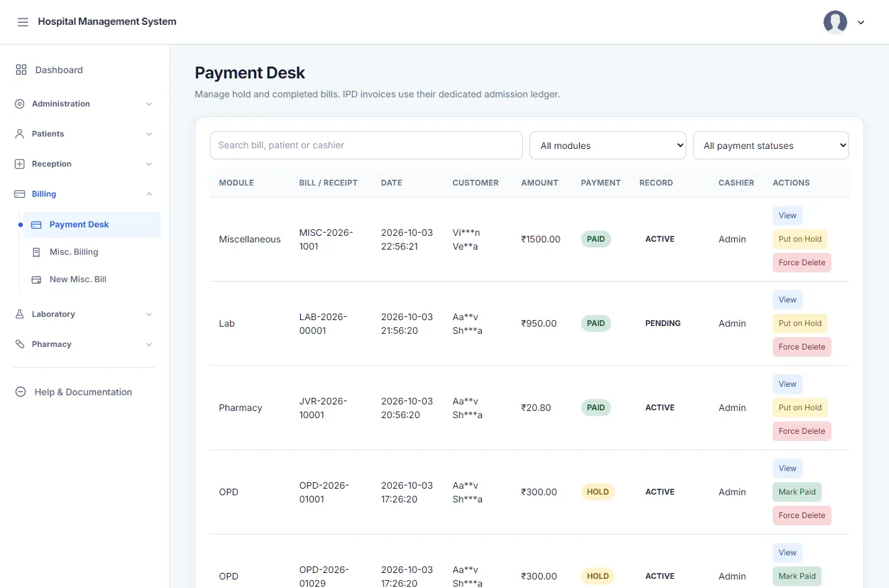Screen dimensions: 889x588
Task: Mark OPD-2026-01001 as paid
Action: (x=797, y=492)
